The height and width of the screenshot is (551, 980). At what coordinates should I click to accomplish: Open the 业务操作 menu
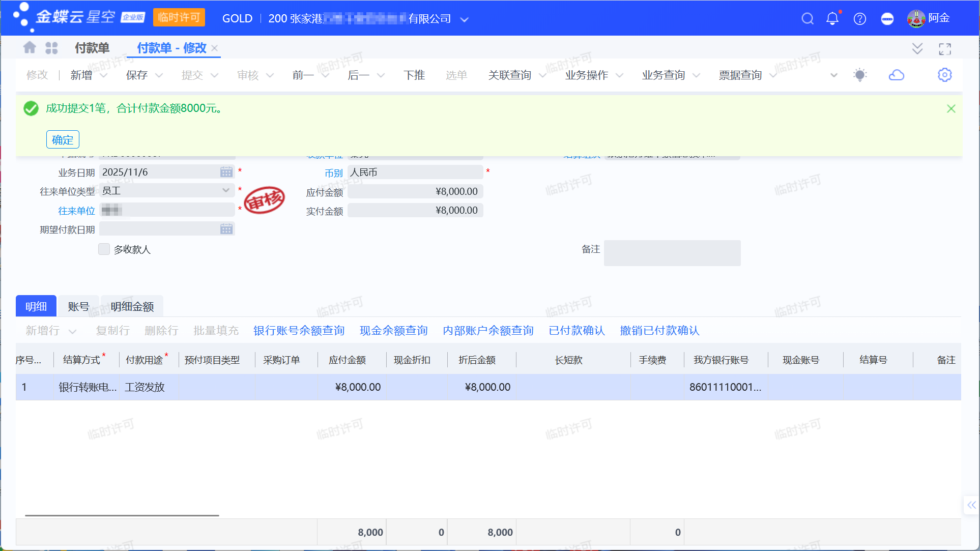click(x=587, y=75)
